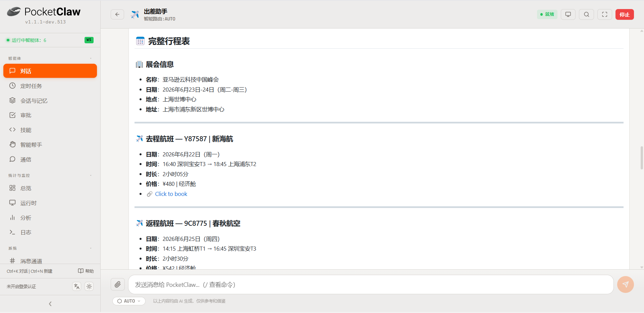The height and width of the screenshot is (313, 644).
Task: Open the 消息通道 message channels page
Action: tap(50, 261)
